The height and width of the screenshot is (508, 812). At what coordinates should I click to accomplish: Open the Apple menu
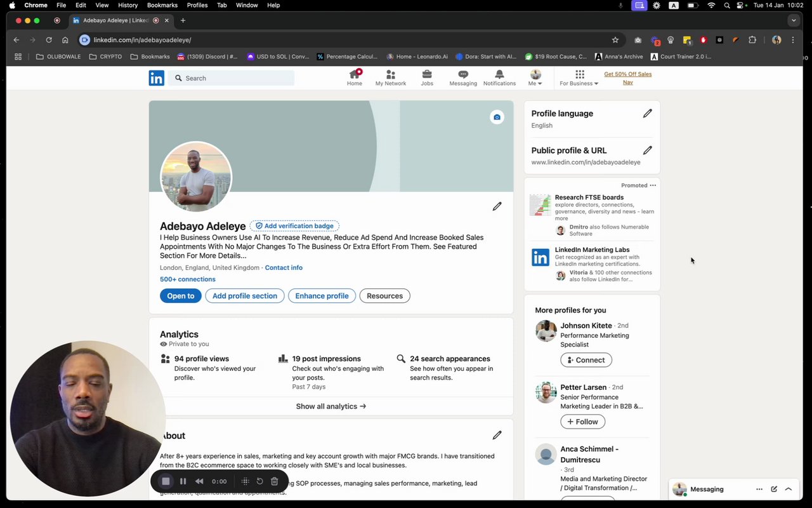click(12, 5)
